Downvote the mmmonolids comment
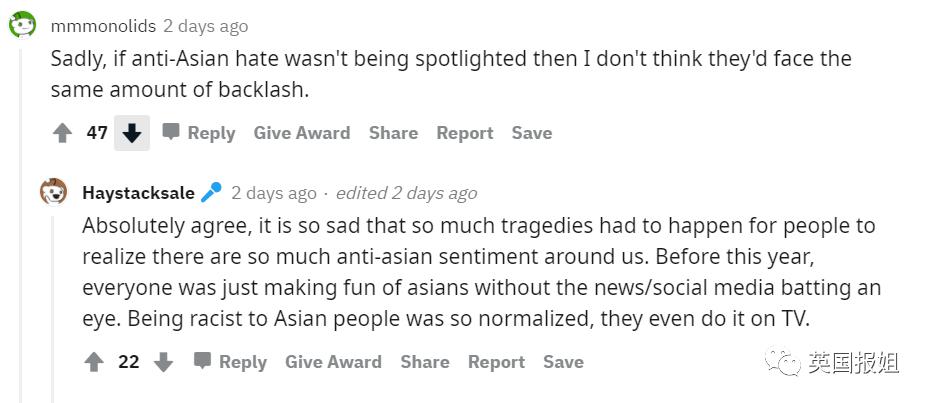 pos(131,133)
